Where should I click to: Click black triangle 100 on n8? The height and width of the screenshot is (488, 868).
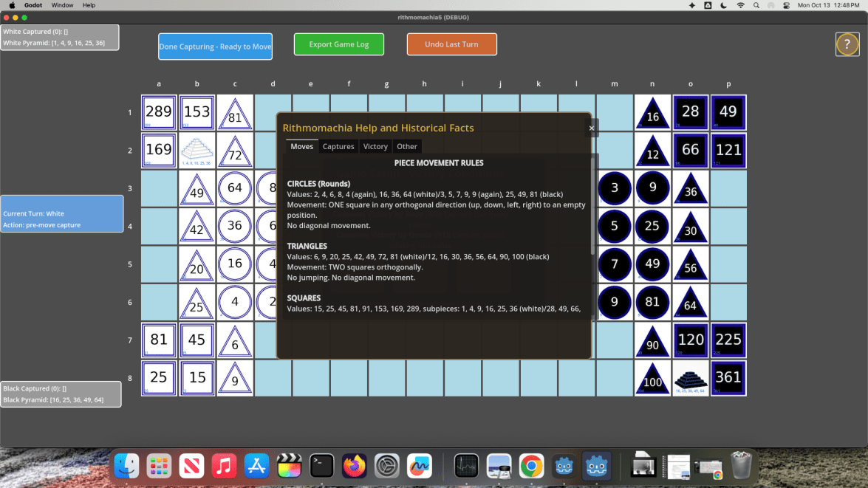coord(652,378)
